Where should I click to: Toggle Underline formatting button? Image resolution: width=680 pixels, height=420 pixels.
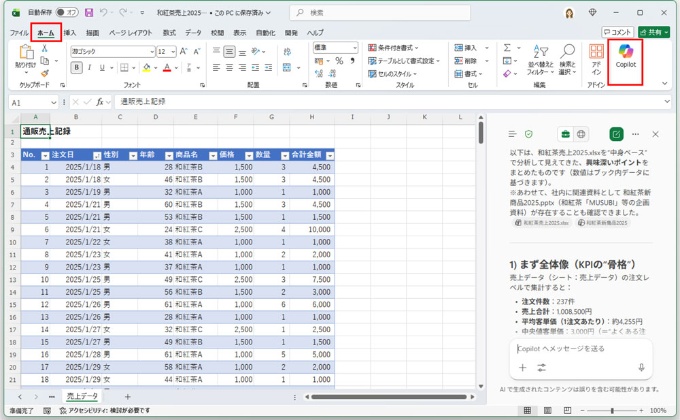tap(102, 68)
